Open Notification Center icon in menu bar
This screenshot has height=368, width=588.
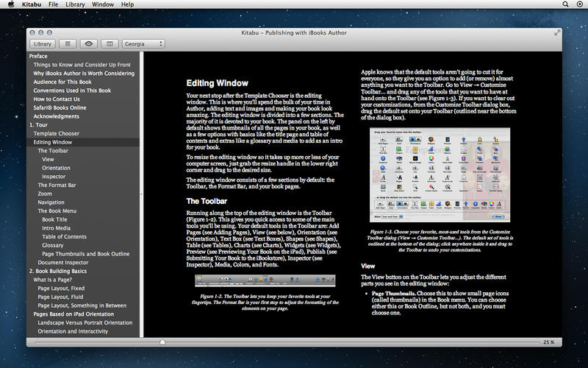point(579,4)
